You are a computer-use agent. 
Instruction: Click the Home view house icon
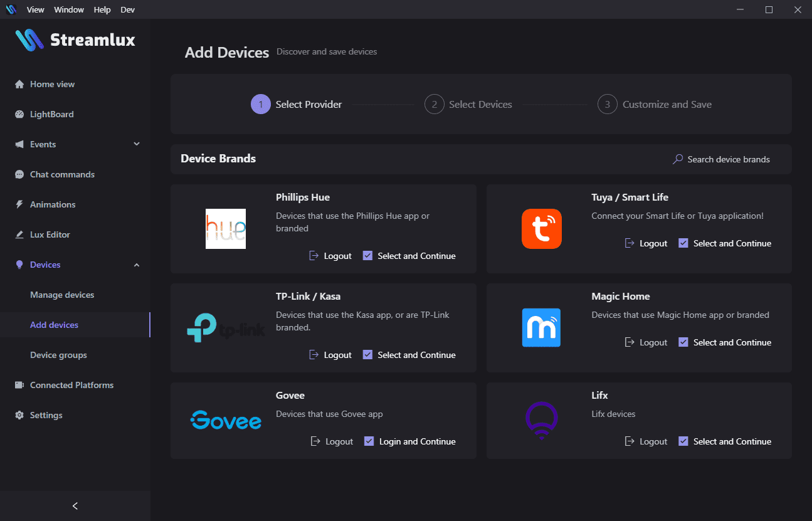point(19,85)
